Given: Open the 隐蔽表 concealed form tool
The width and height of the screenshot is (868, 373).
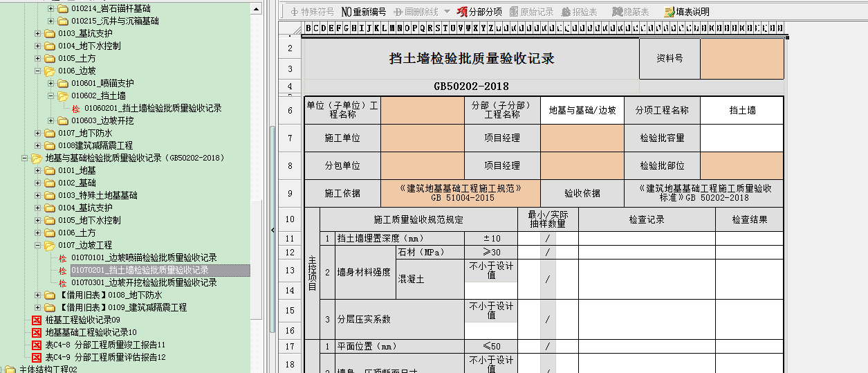Looking at the screenshot, I should coord(628,12).
